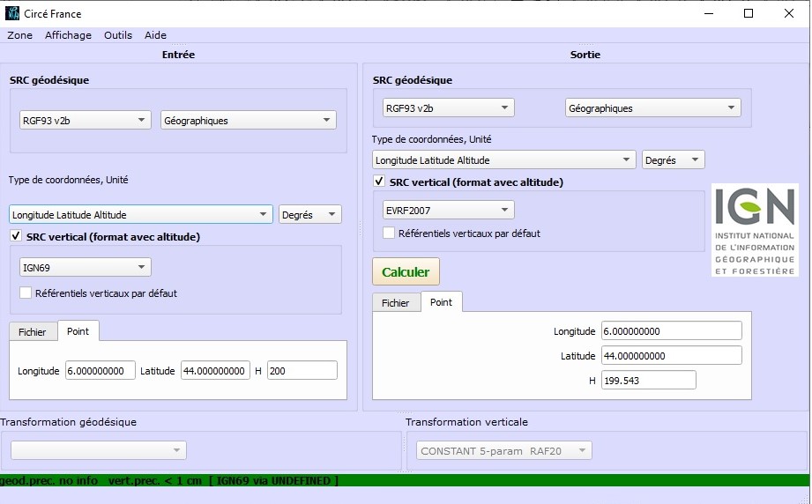The image size is (812, 504).
Task: Maximize the Circé France window
Action: [748, 13]
